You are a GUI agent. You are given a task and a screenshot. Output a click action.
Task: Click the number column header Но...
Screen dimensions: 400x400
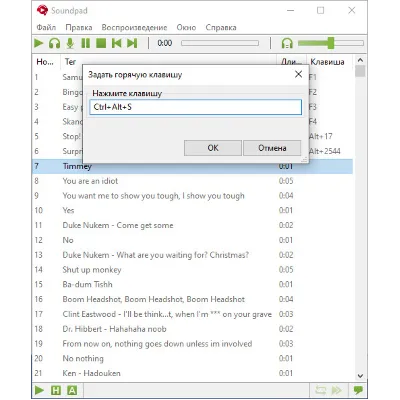tap(46, 62)
